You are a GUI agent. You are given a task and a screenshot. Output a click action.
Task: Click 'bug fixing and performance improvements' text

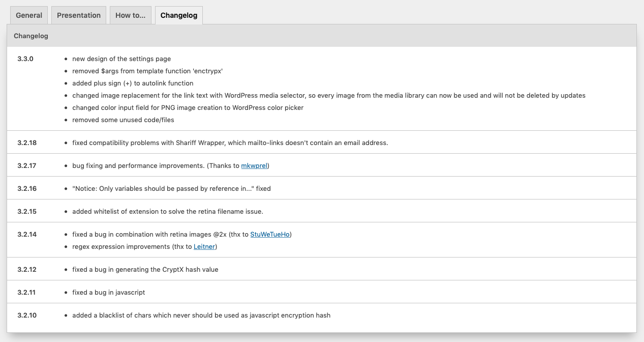click(137, 165)
